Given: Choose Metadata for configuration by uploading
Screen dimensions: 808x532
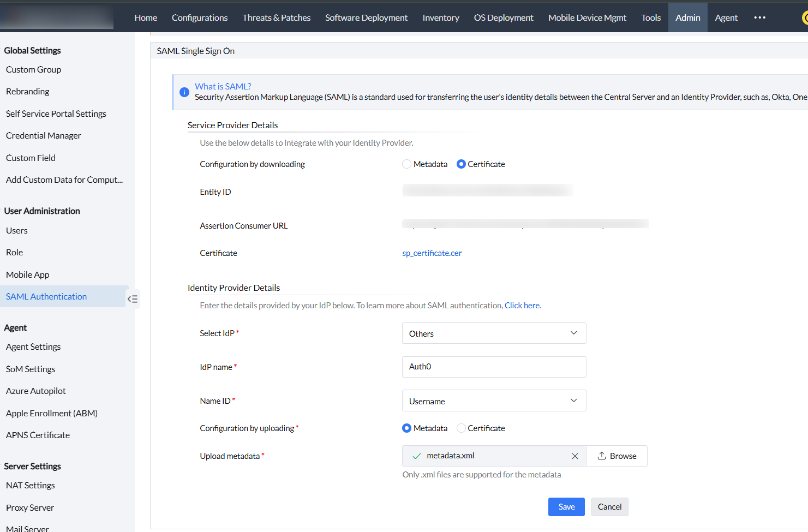Looking at the screenshot, I should (406, 428).
